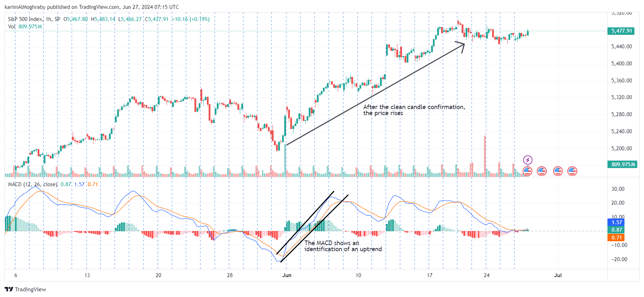Click the 5,200.00 price axis label
This screenshot has width=644, height=297.
coord(622,148)
